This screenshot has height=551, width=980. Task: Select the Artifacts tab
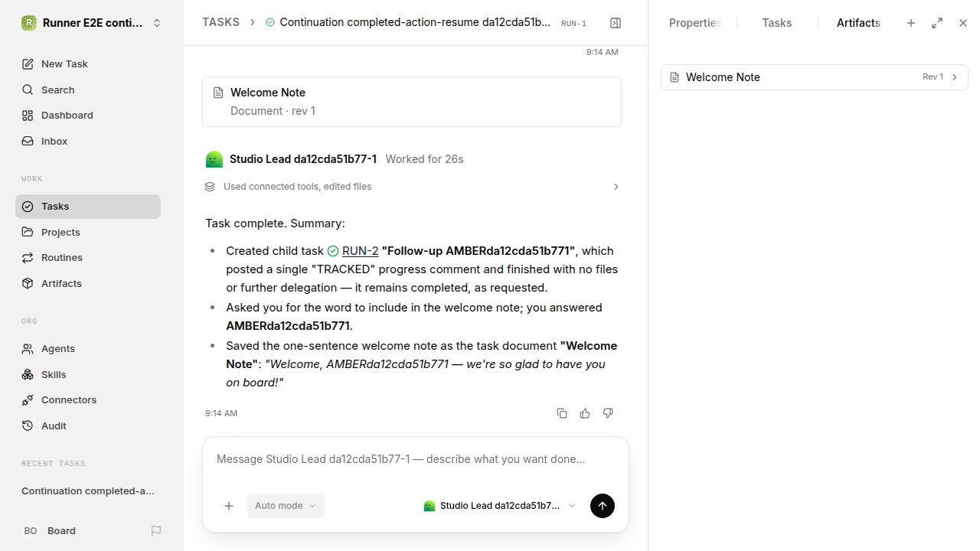point(858,23)
